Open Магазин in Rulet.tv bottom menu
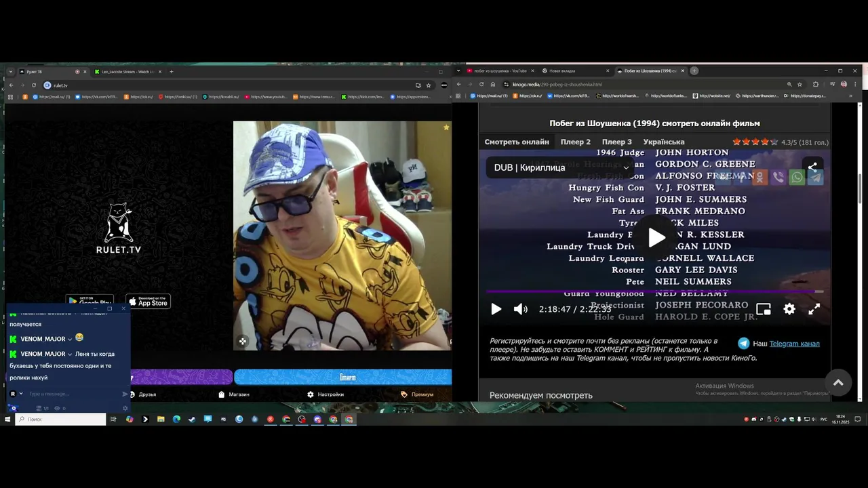The image size is (868, 488). 234,394
